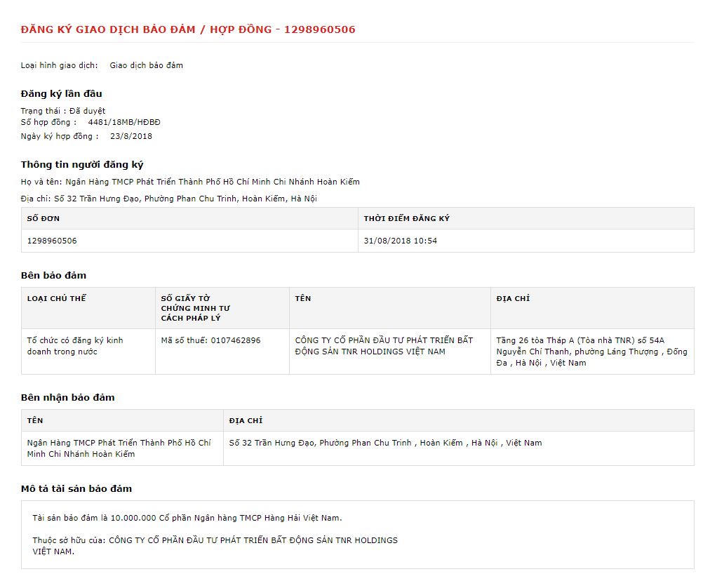Select the 'Bên nhận bảo đảm' section heading
The width and height of the screenshot is (710, 588).
[67, 397]
